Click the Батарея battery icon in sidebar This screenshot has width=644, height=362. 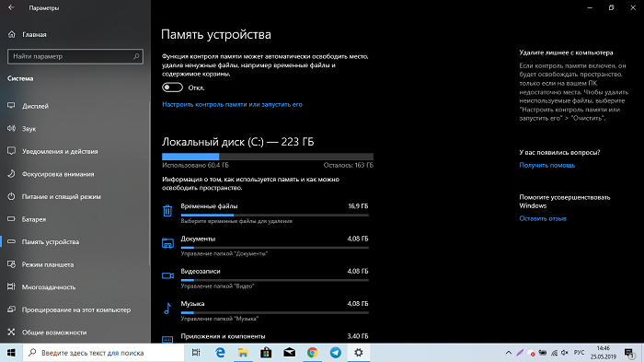pyautogui.click(x=11, y=219)
